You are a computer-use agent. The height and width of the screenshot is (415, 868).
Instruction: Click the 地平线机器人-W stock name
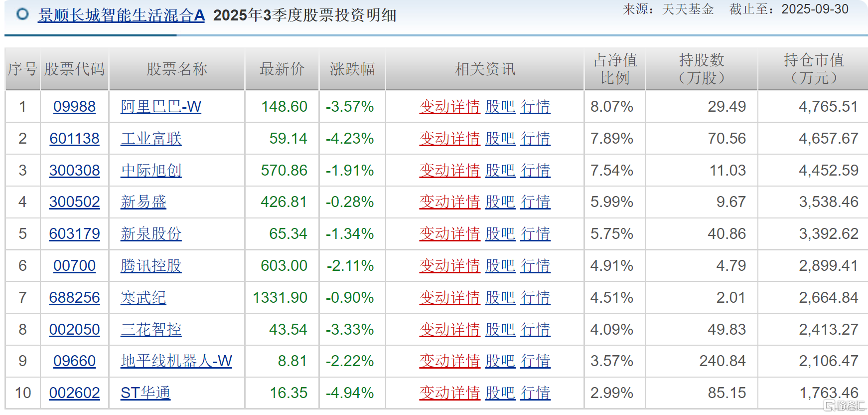click(x=176, y=361)
